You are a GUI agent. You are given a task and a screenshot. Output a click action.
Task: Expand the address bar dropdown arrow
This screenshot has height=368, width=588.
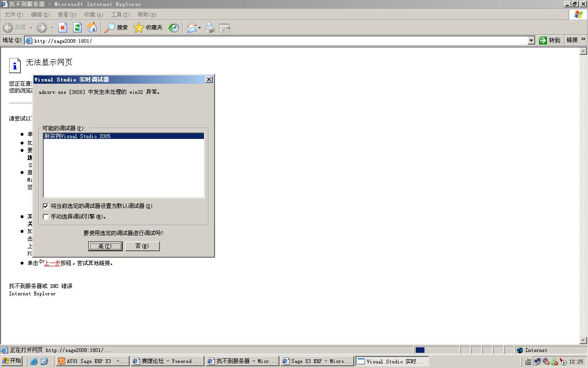(531, 40)
